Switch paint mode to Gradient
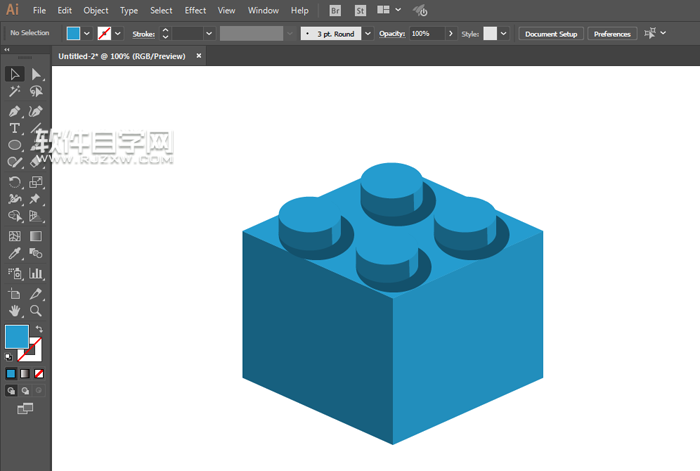This screenshot has width=700, height=471. click(25, 373)
